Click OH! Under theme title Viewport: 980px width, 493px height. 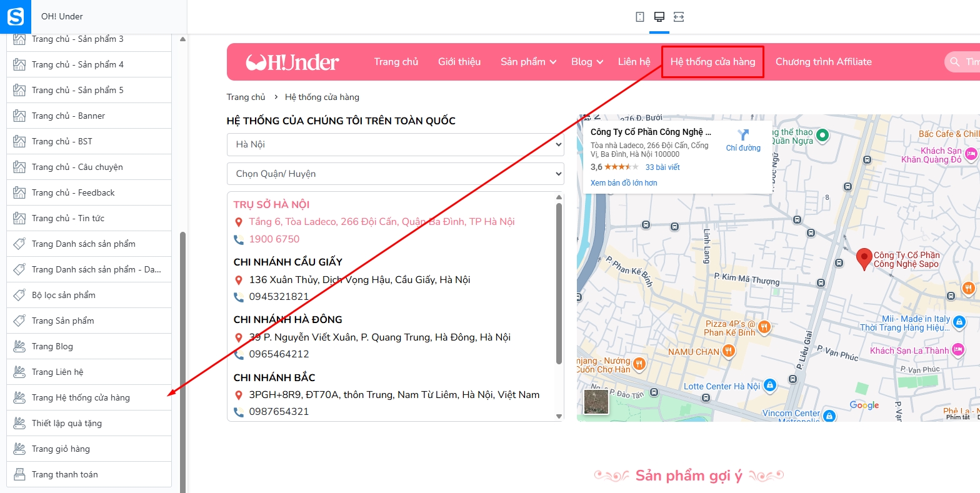tap(62, 16)
